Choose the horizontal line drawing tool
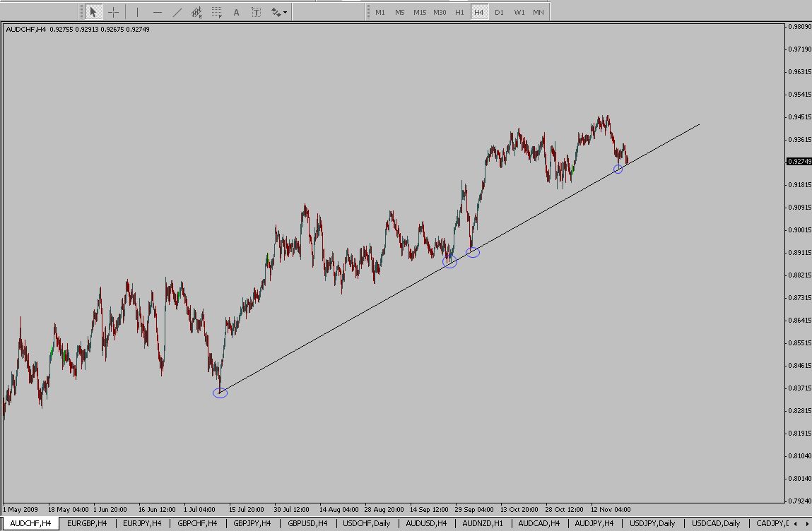The image size is (812, 531). coord(157,12)
